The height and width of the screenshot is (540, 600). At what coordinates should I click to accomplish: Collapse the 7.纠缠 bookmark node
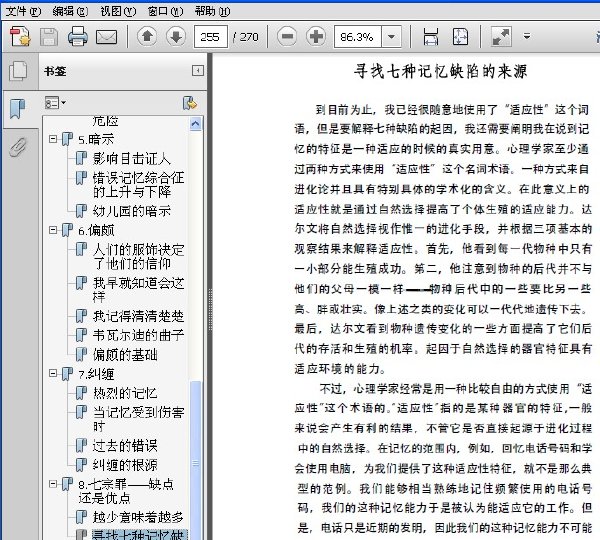click(53, 373)
